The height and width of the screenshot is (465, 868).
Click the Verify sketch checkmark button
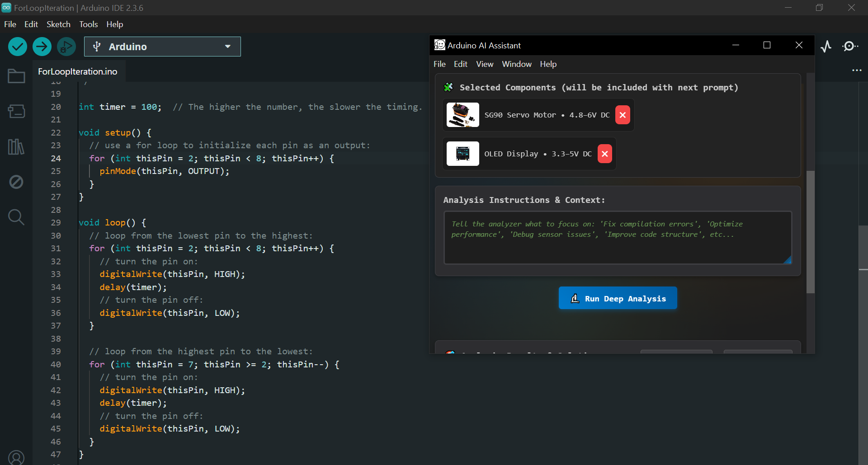[x=18, y=47]
